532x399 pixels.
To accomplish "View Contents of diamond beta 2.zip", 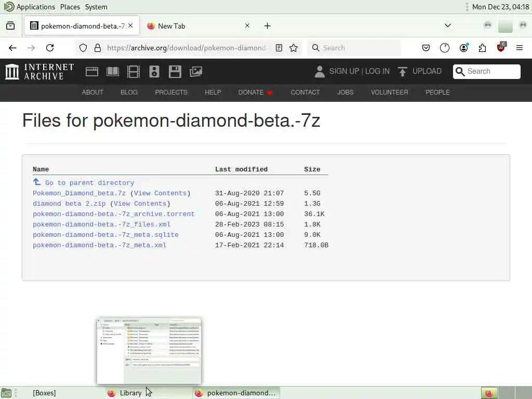I will tap(140, 204).
